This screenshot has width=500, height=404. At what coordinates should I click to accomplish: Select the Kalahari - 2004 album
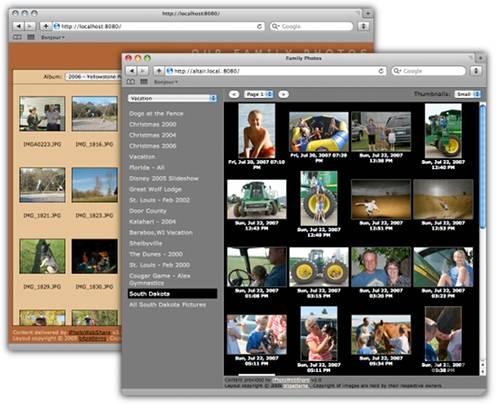click(152, 222)
